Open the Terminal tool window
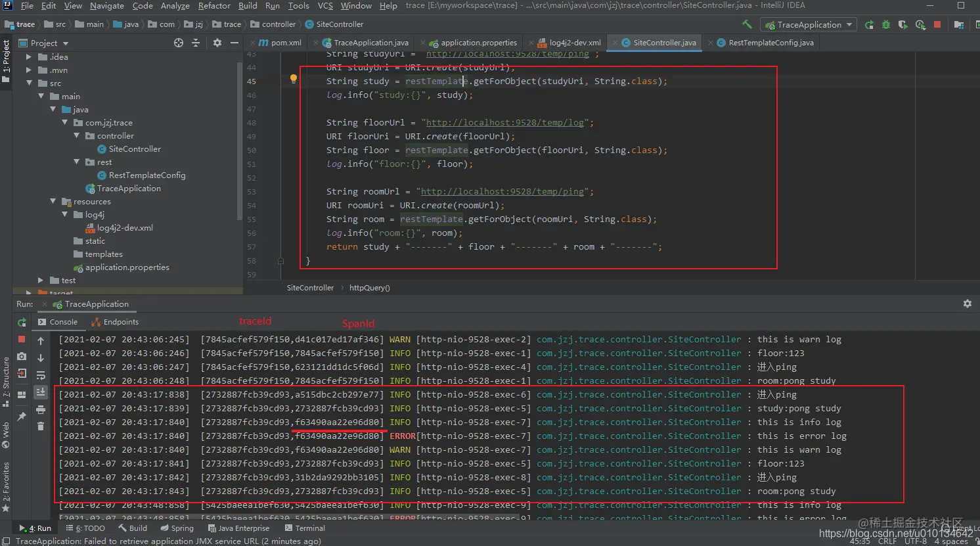 304,528
